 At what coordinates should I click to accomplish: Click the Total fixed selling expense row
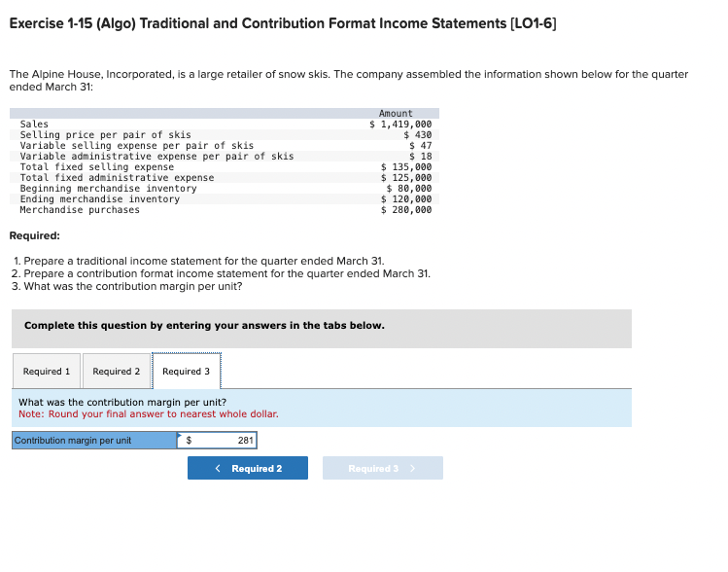tap(225, 166)
